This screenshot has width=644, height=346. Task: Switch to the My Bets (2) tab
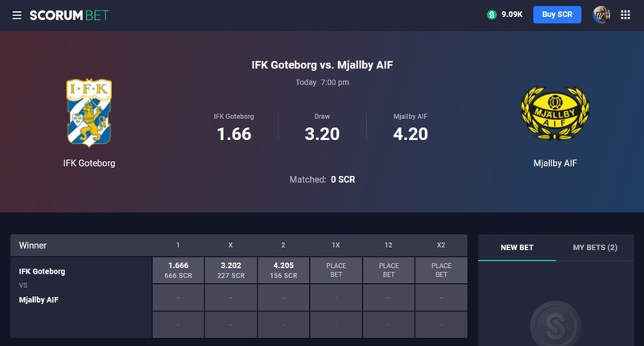(595, 248)
